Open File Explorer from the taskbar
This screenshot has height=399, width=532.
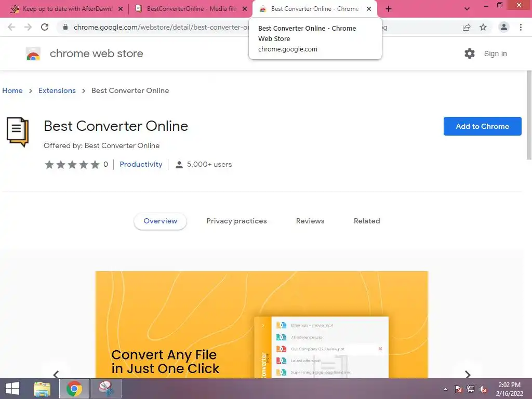(x=42, y=389)
